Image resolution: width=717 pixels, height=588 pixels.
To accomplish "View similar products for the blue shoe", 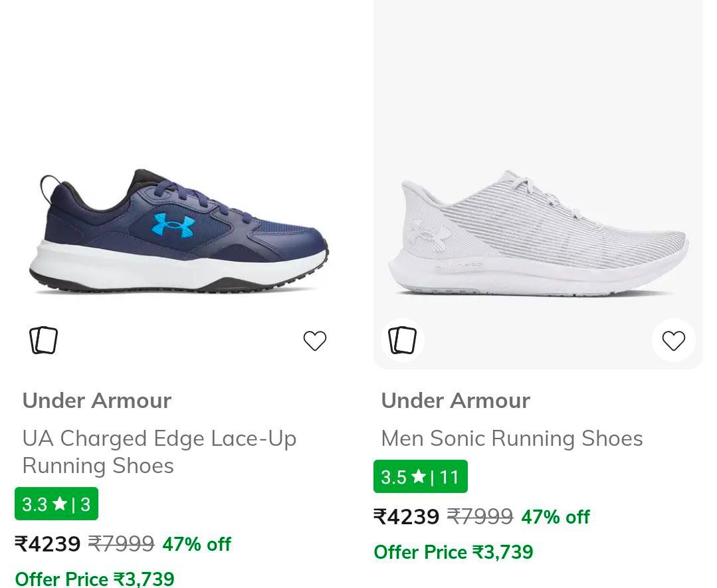I will click(43, 340).
